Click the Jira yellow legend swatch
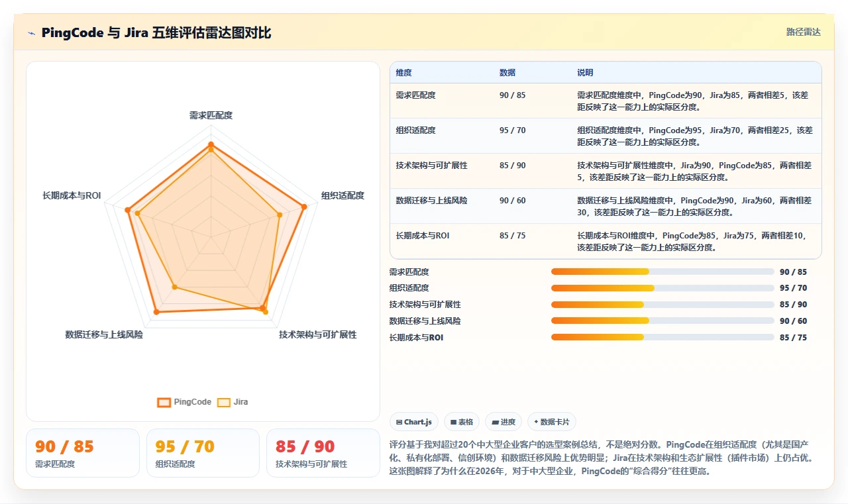The height and width of the screenshot is (504, 848). (x=224, y=402)
